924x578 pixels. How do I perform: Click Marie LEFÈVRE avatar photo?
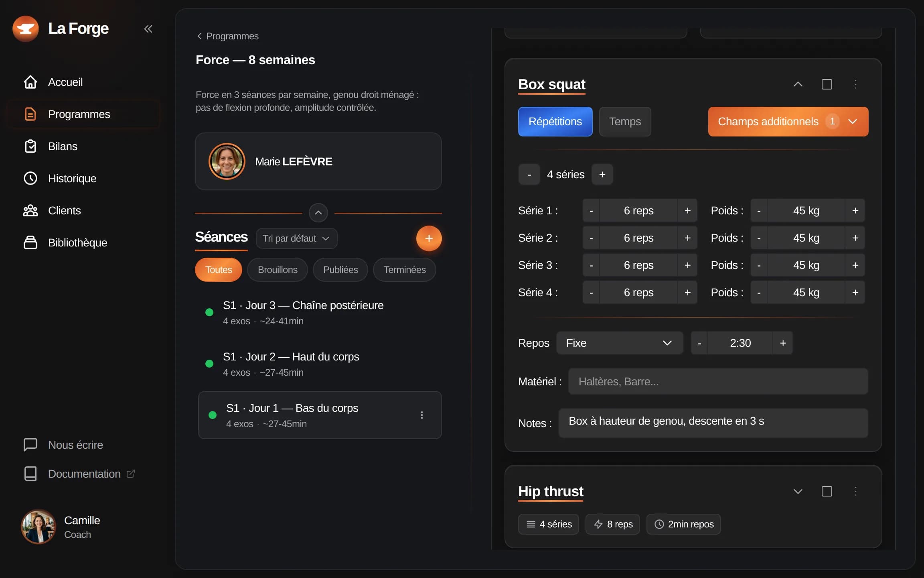tap(227, 161)
